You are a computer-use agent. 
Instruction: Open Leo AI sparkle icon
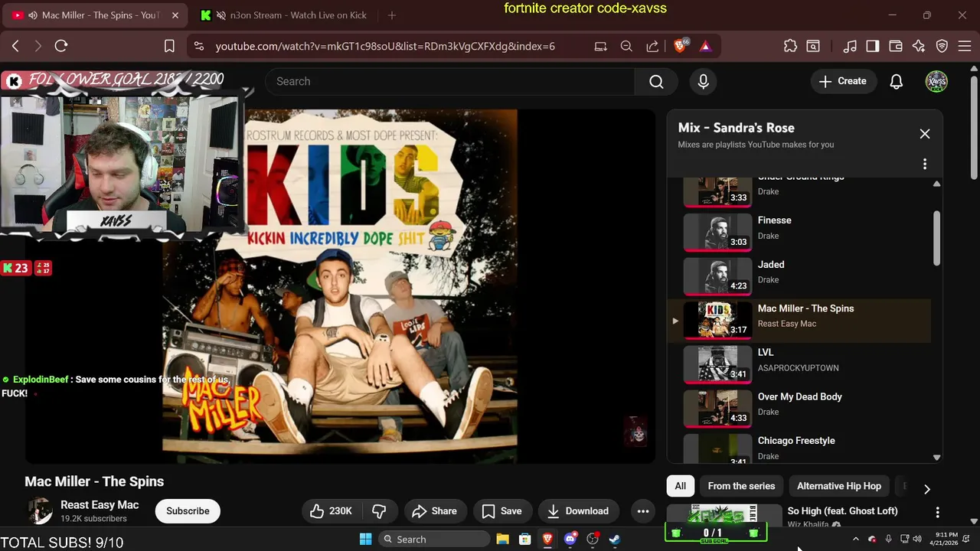tap(919, 46)
